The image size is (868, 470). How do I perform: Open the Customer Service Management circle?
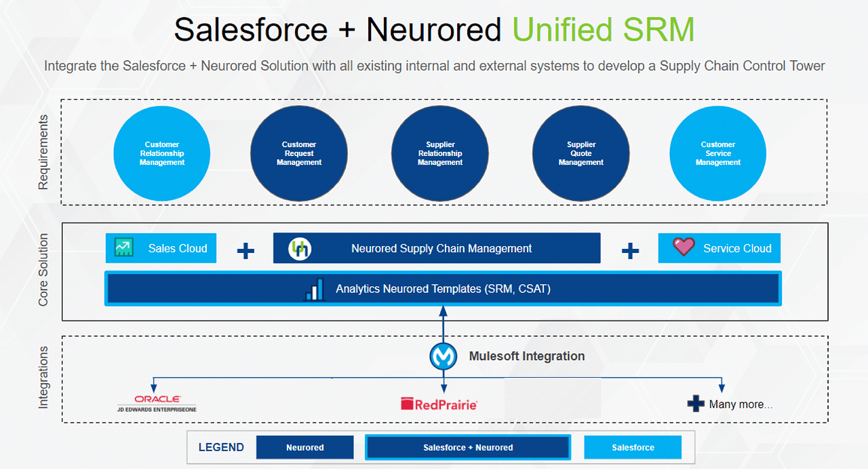pos(718,153)
